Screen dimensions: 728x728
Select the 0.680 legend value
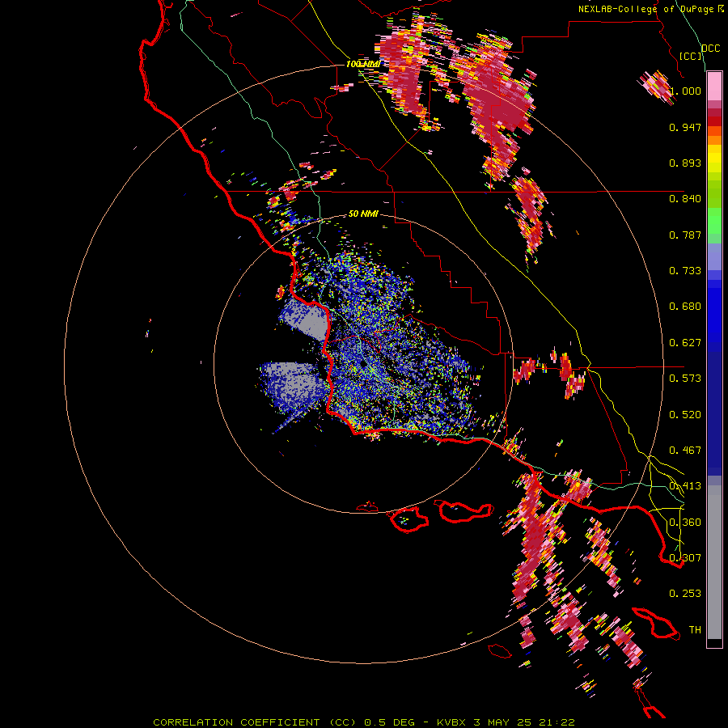coord(685,307)
